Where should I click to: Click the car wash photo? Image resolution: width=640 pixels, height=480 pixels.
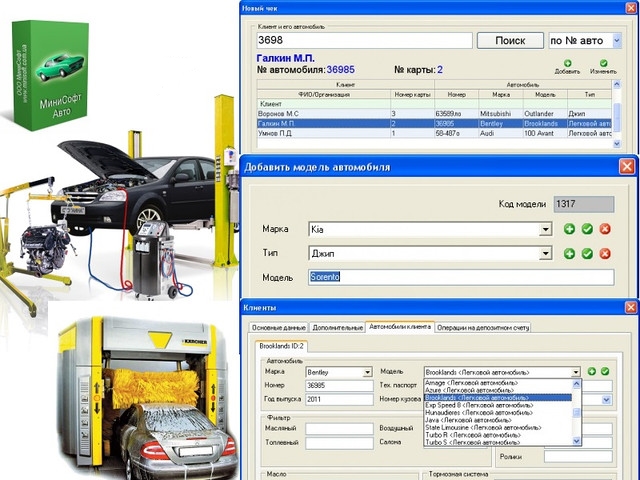147,398
